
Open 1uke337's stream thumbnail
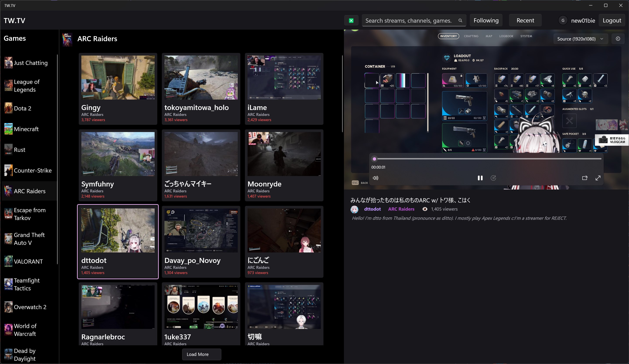tap(201, 307)
